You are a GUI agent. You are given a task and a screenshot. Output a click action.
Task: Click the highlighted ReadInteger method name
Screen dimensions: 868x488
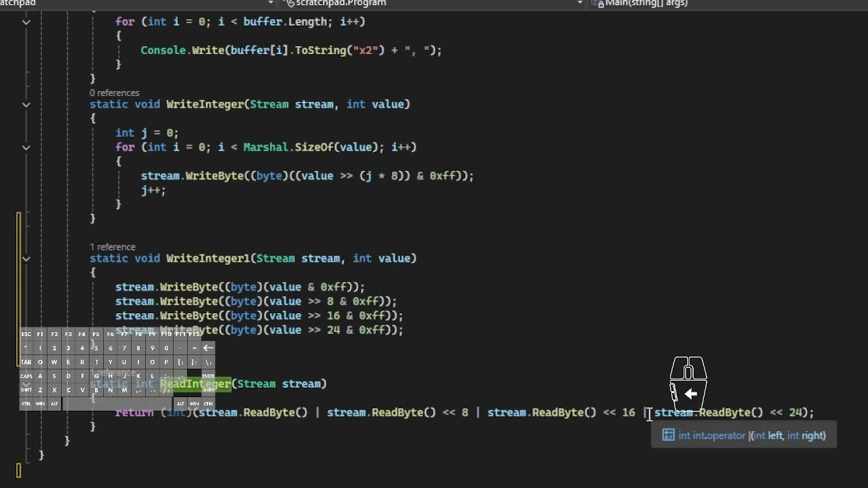195,384
